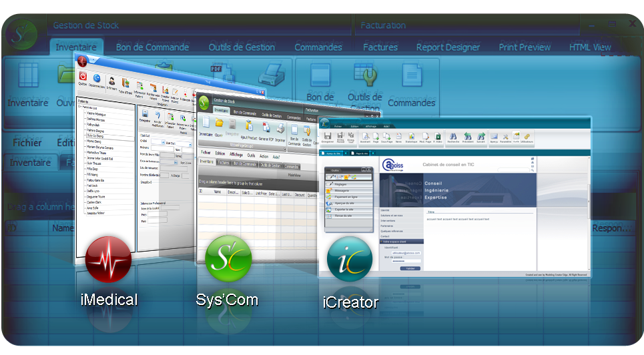Click Déconnexion icon in iMedical toolbar
This screenshot has width=644, height=355.
[97, 78]
